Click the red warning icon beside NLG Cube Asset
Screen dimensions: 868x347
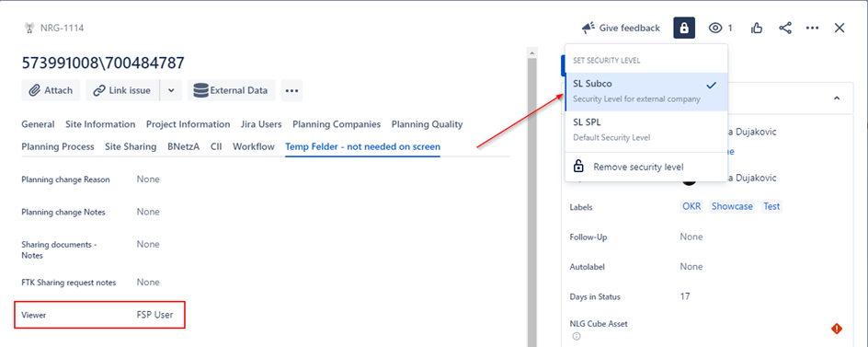point(837,329)
